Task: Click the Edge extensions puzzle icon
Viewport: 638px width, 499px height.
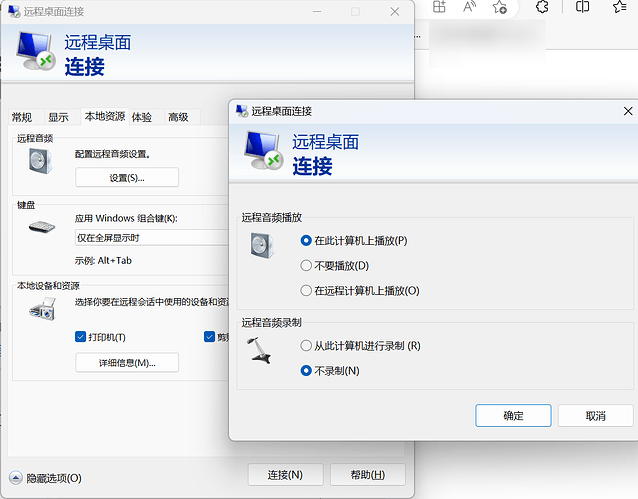Action: [542, 7]
